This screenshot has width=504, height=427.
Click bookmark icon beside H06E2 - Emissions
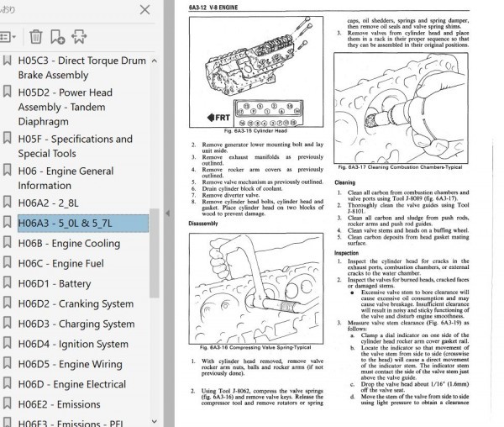pos(7,403)
